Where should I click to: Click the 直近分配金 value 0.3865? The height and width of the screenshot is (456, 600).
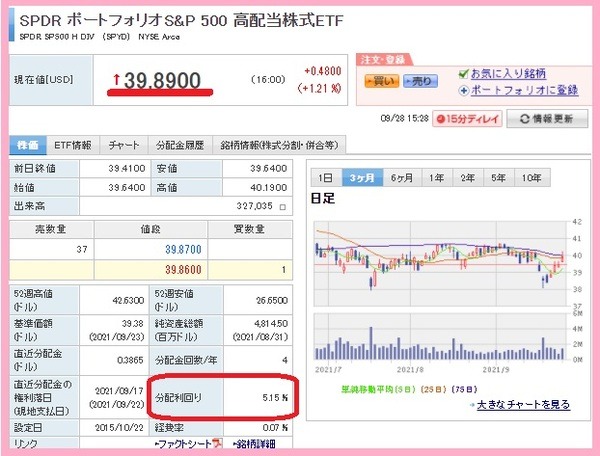pyautogui.click(x=130, y=360)
